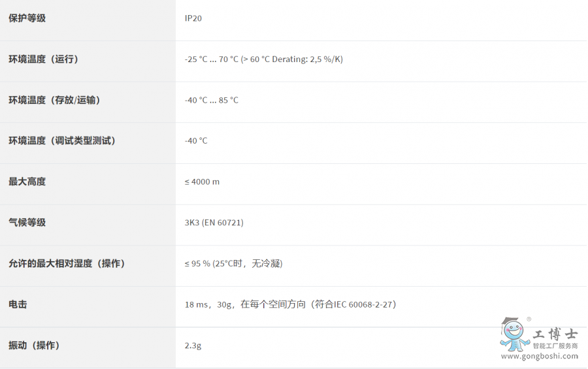This screenshot has height=369, width=588.
Task: Select the ≤ 4000 m value
Action: click(202, 182)
